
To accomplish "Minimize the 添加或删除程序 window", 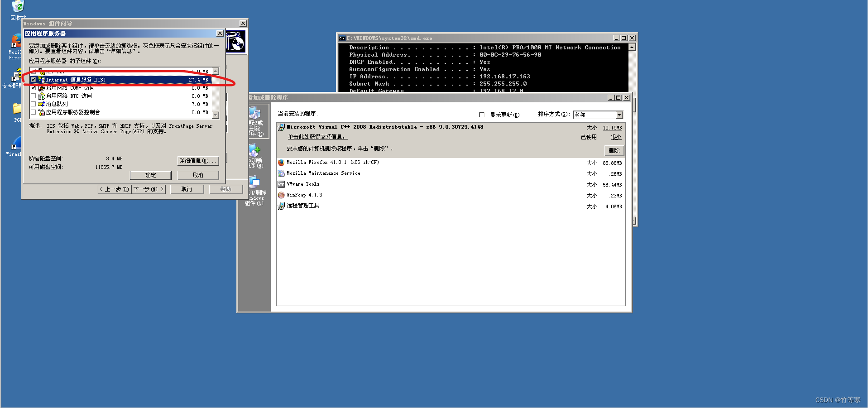I will point(610,98).
